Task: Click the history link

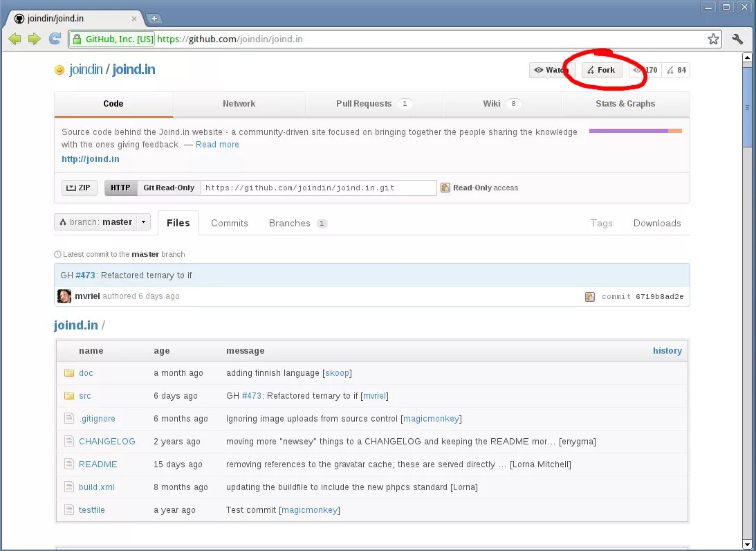Action: click(667, 351)
